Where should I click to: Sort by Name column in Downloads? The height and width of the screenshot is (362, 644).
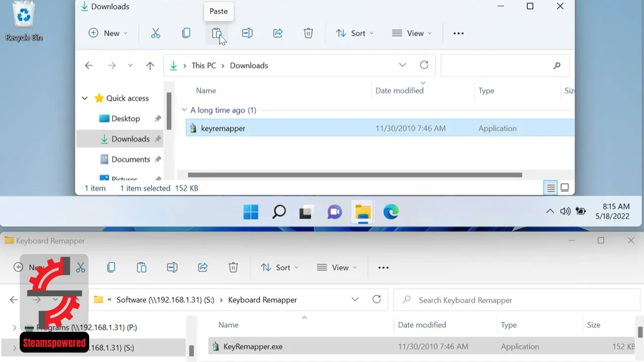pos(206,90)
